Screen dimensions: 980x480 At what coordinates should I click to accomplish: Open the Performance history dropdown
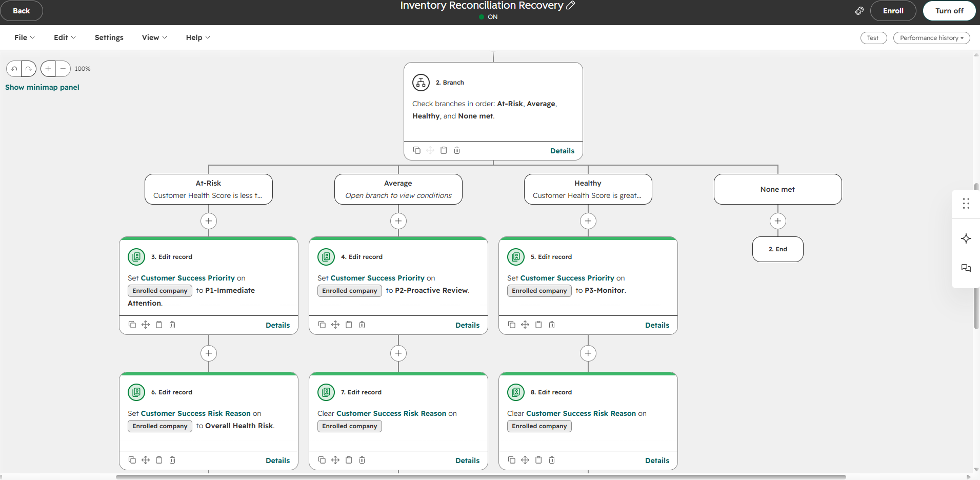click(x=931, y=38)
